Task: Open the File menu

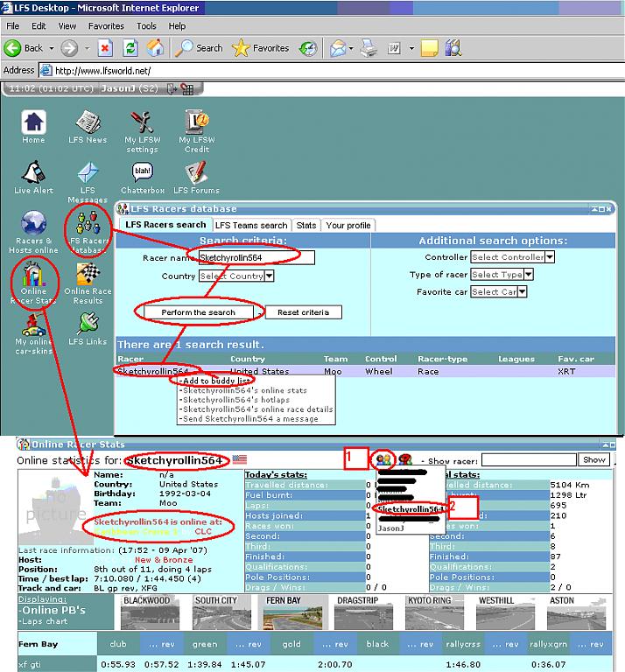Action: pyautogui.click(x=12, y=26)
